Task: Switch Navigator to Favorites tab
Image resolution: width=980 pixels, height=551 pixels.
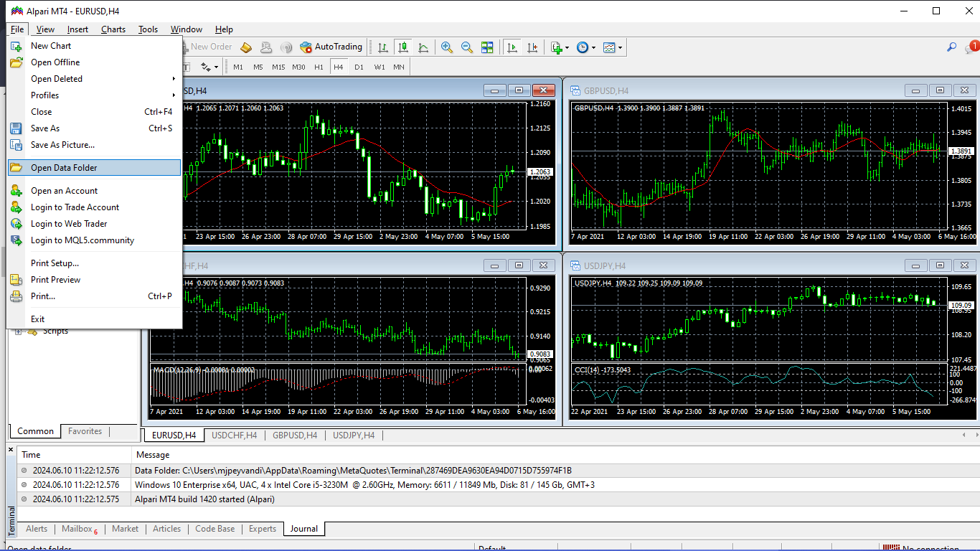Action: 85,431
